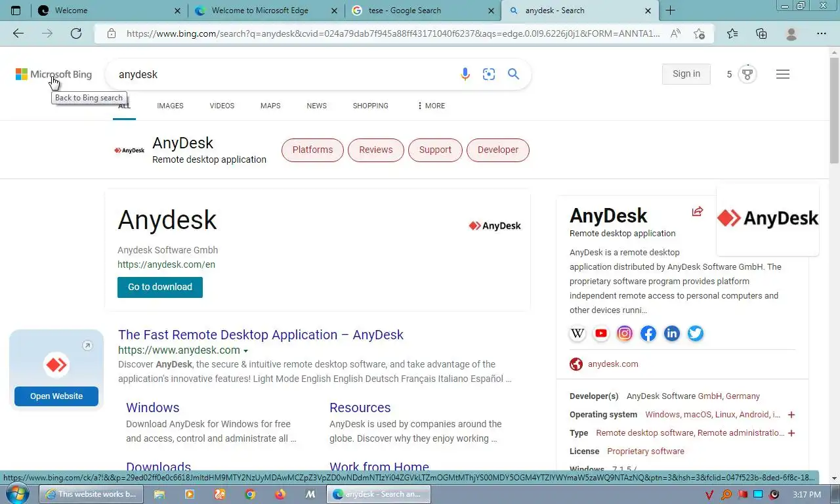Click the browser address bar URL
Viewport: 840px width, 504px height.
393,33
